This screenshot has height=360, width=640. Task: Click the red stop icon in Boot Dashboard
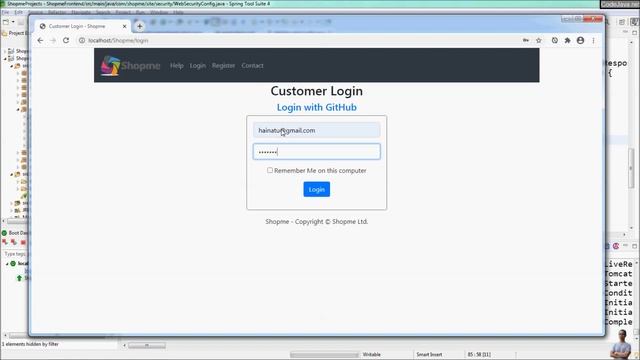click(x=23, y=242)
